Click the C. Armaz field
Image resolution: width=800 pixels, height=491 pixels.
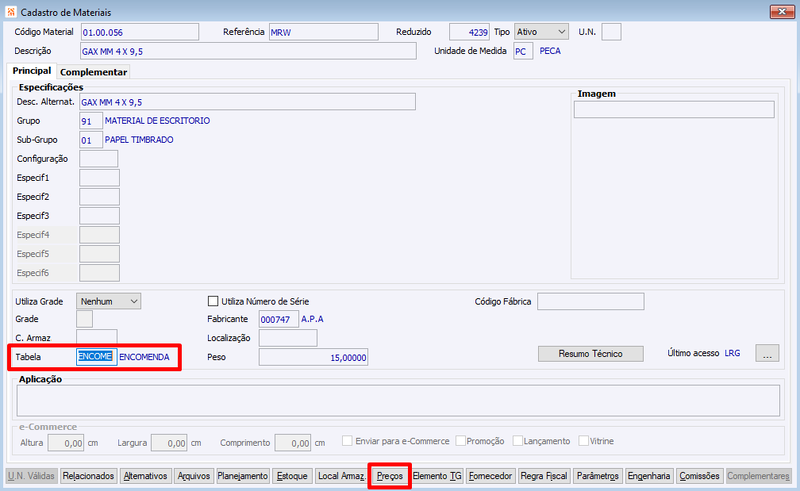96,337
